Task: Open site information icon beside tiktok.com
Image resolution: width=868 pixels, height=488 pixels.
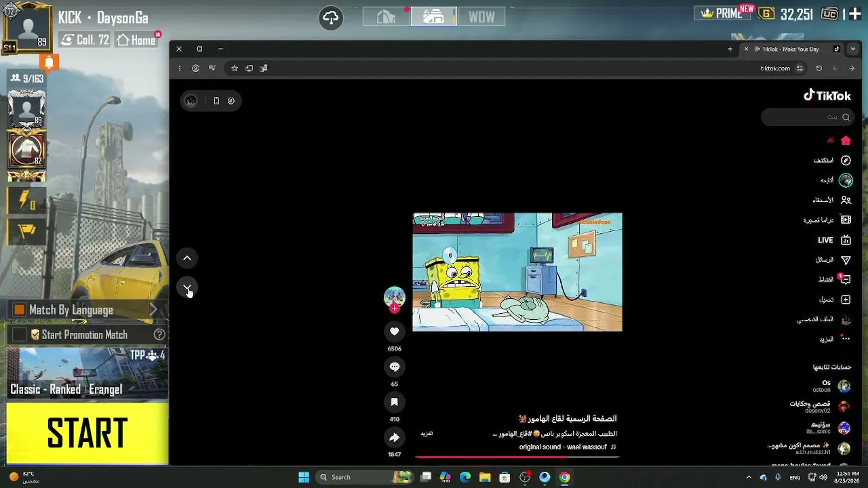Action: pyautogui.click(x=800, y=68)
